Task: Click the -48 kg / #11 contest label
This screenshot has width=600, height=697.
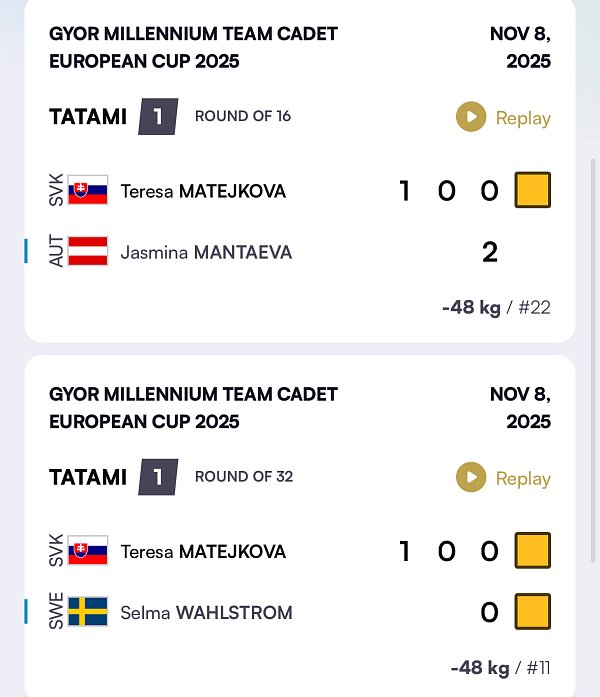Action: (500, 667)
